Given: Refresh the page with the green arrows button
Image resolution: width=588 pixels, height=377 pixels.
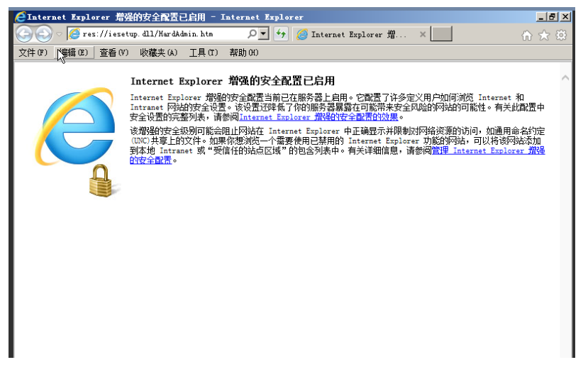Looking at the screenshot, I should pyautogui.click(x=281, y=34).
